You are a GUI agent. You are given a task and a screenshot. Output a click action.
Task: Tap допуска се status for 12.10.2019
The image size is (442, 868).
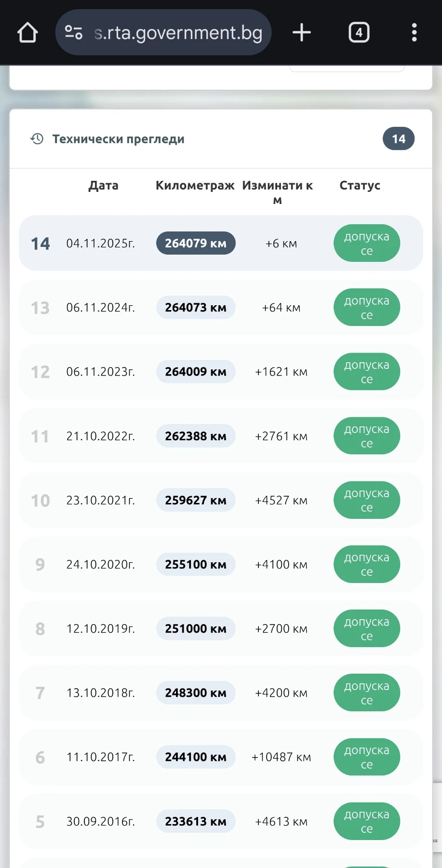pos(366,629)
